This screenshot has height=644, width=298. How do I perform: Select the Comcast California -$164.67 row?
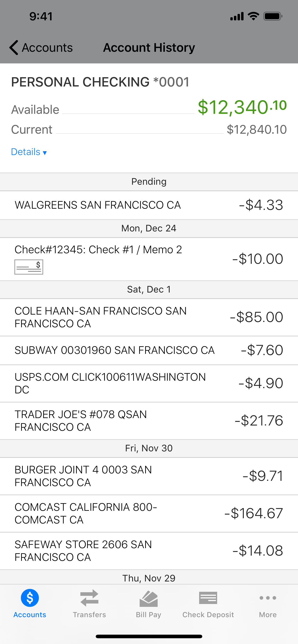[149, 513]
